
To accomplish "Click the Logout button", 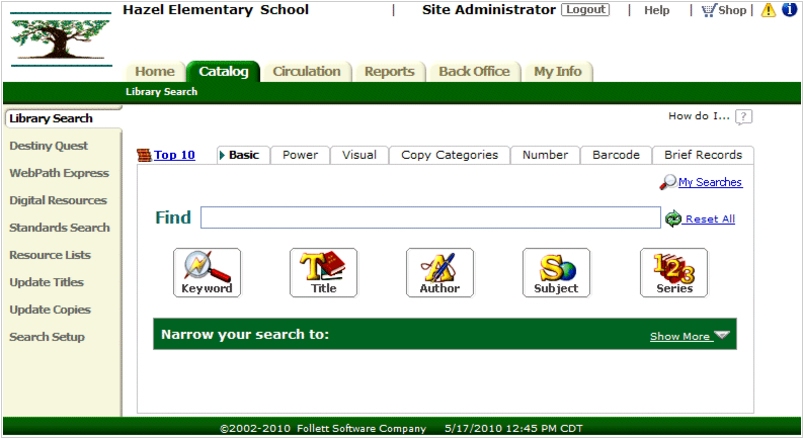I will click(585, 10).
